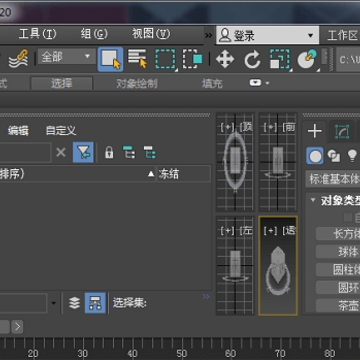Click the Select and Place tool

coord(307,59)
